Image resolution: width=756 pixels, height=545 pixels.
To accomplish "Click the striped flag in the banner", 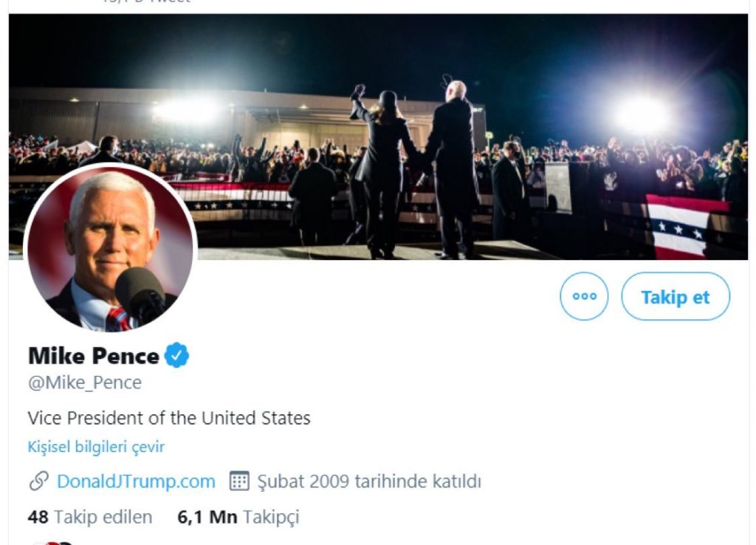I will pyautogui.click(x=677, y=225).
